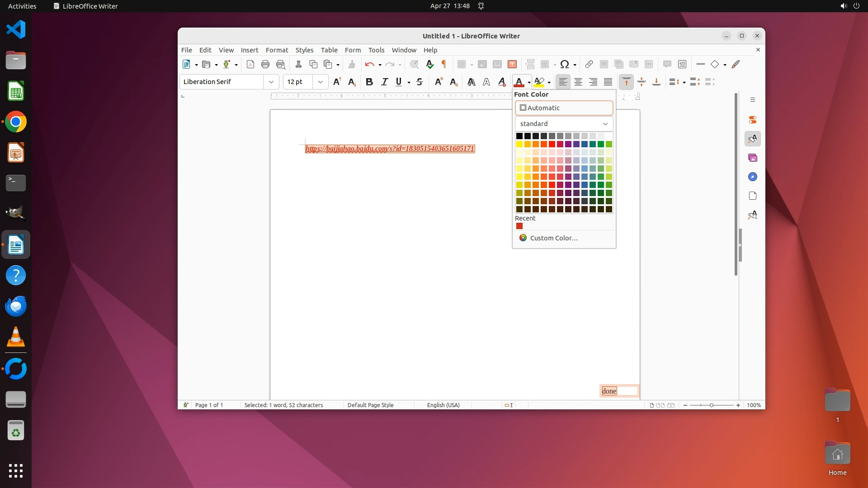Viewport: 868px width, 488px height.
Task: Expand the Liberation Serif font name list
Action: (x=271, y=82)
